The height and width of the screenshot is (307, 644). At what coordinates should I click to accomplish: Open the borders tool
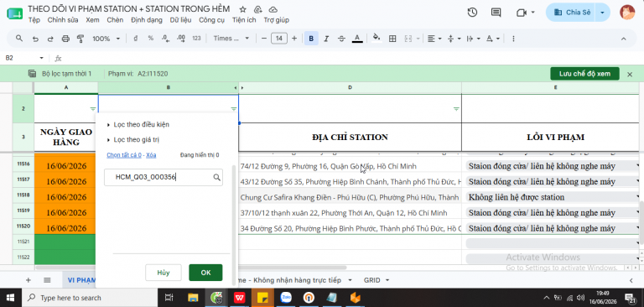[392, 39]
